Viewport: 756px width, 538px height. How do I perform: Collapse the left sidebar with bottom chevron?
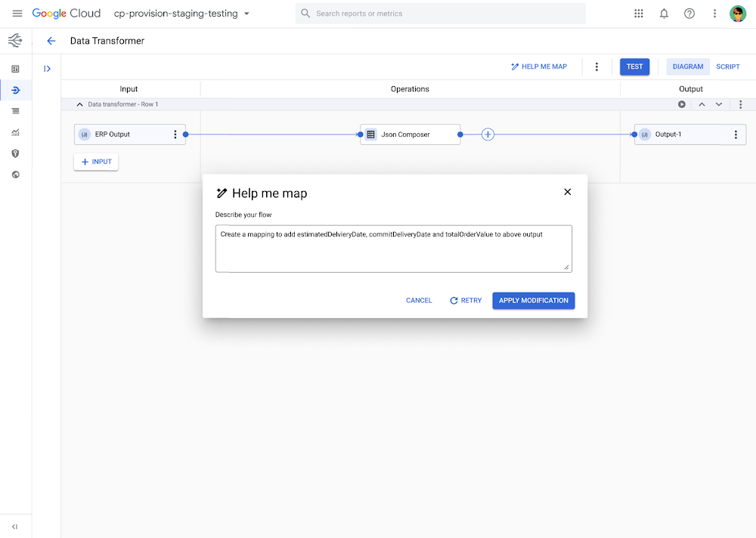pos(15,527)
